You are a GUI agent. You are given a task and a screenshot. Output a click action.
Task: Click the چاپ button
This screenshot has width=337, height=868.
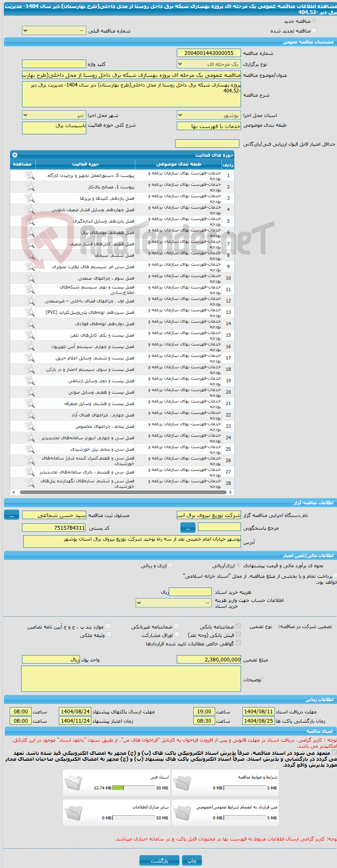(x=192, y=860)
